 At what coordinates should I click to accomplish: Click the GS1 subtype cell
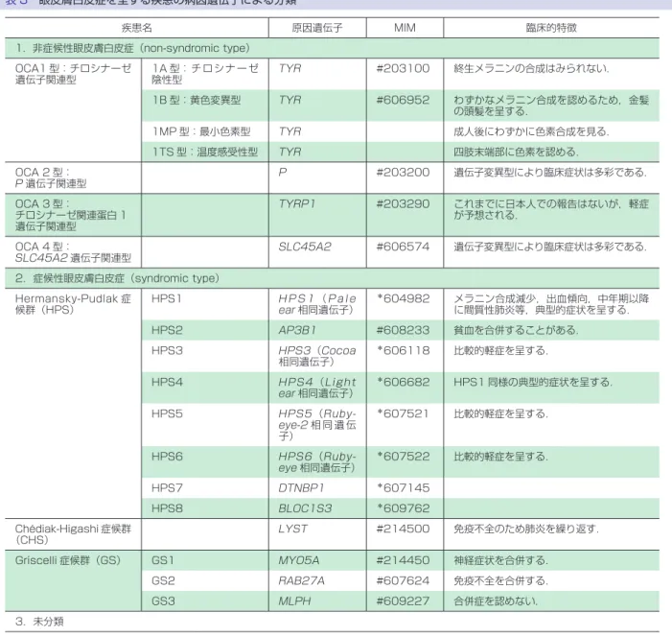click(x=205, y=560)
